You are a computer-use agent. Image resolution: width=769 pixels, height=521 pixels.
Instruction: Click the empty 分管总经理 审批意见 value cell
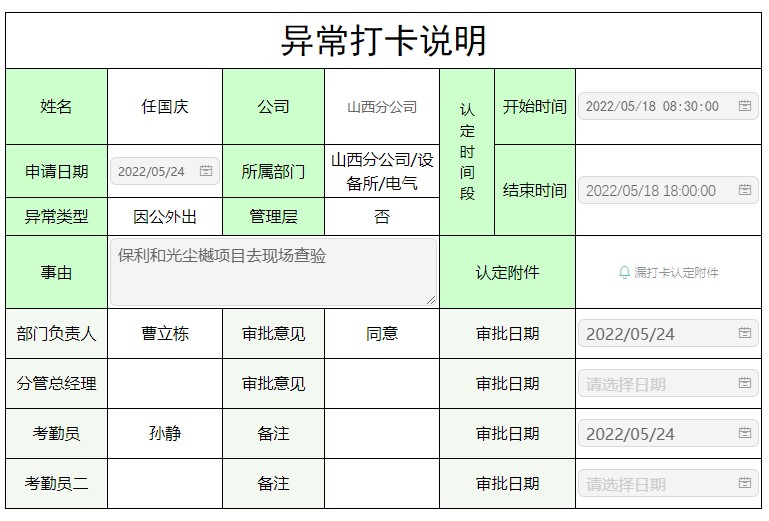click(382, 384)
